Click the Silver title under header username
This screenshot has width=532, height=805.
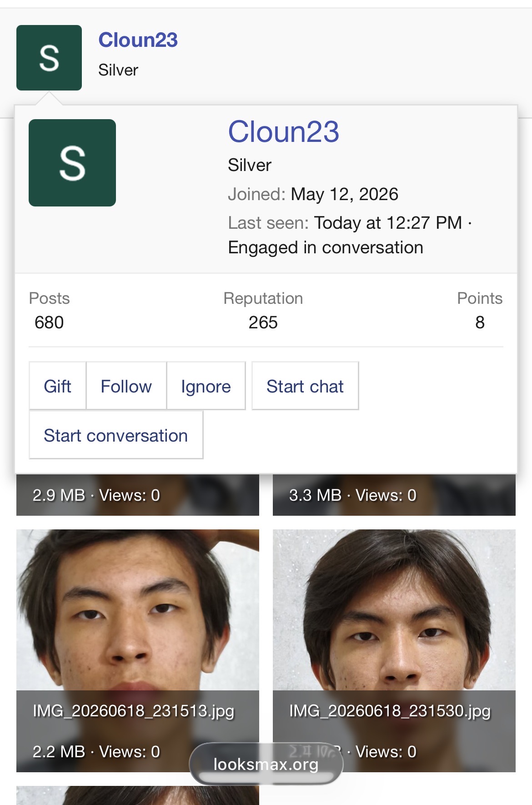click(118, 70)
